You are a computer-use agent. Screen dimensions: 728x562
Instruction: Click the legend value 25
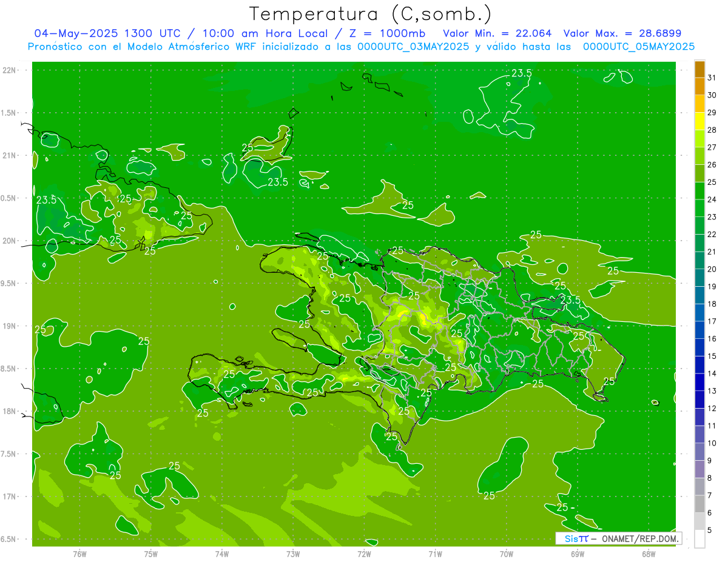pyautogui.click(x=712, y=182)
